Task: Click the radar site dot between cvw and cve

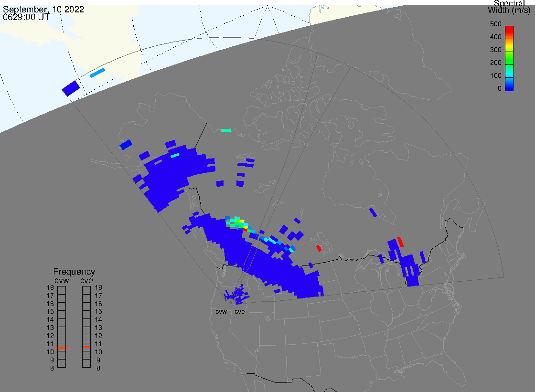Action: tap(231, 303)
